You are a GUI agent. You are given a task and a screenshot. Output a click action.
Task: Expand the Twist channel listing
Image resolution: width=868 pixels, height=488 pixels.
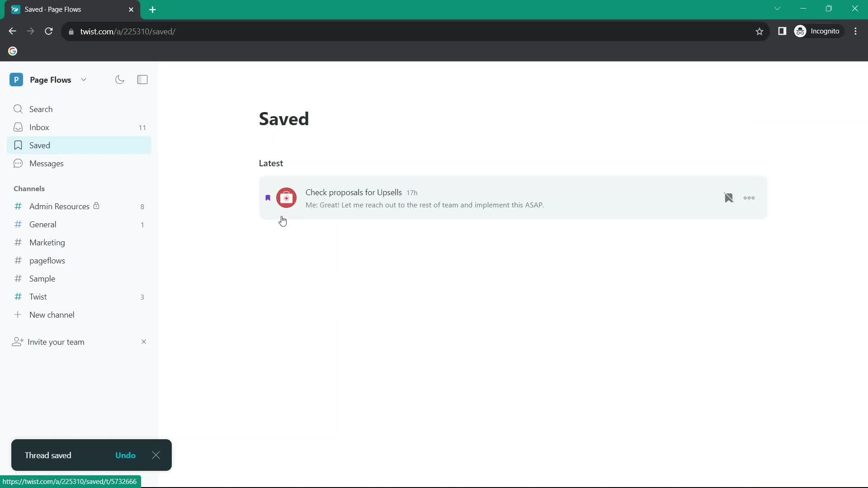pos(38,296)
